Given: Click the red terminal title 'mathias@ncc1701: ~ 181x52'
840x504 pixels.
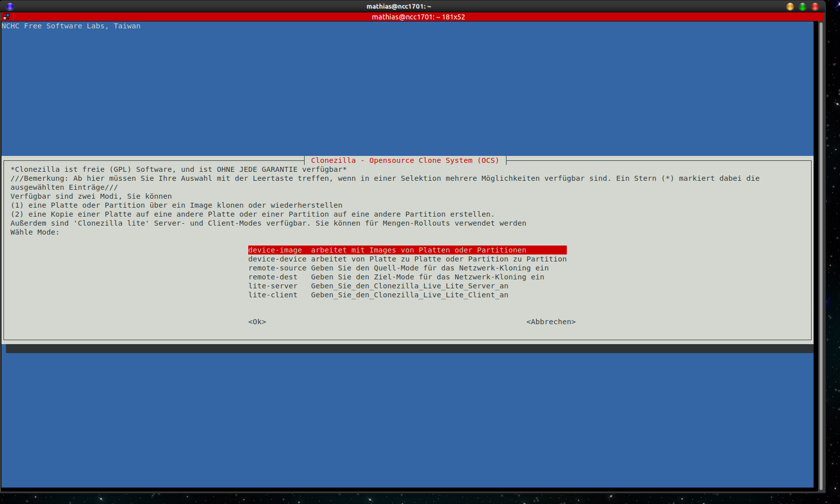Looking at the screenshot, I should click(x=418, y=17).
